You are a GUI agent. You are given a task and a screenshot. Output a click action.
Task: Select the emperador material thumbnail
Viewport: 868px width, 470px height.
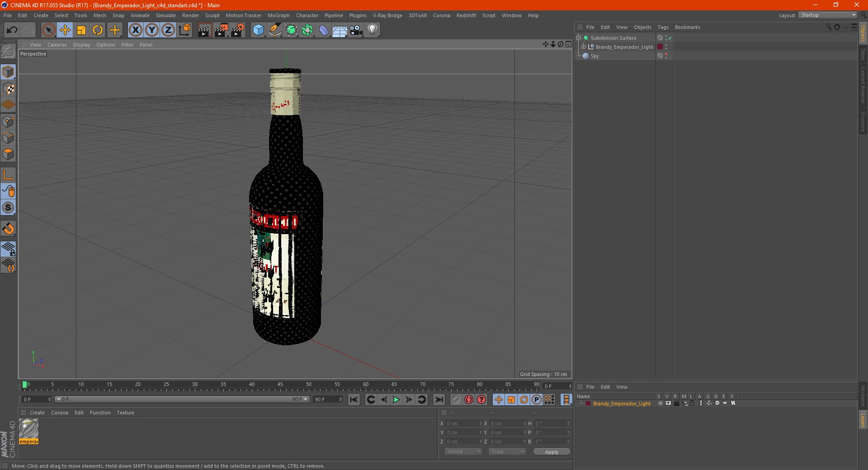[29, 431]
